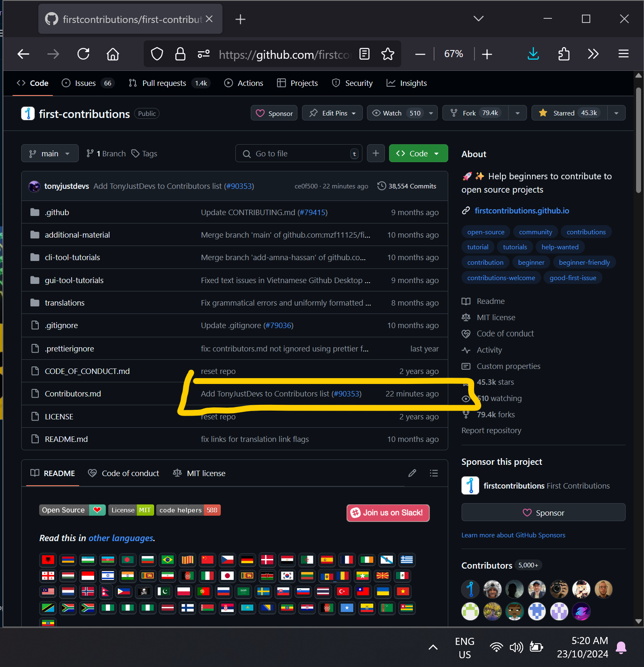View site info via padlock icon

180,54
